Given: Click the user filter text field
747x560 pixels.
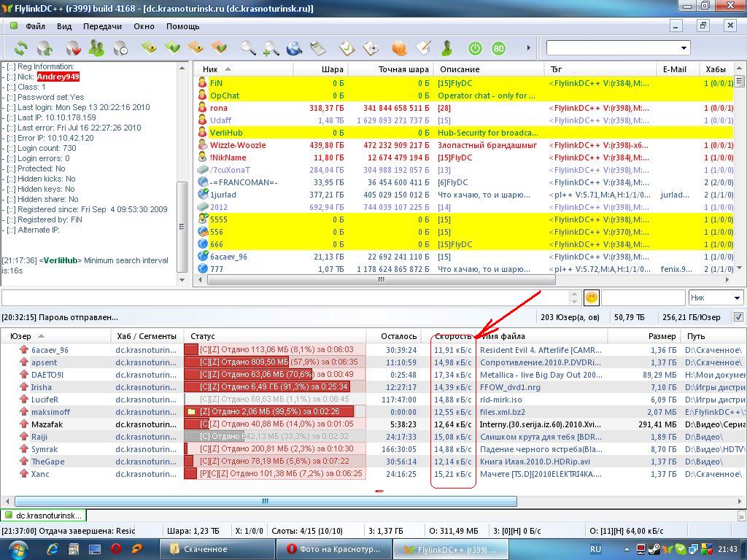Looking at the screenshot, I should [x=643, y=297].
